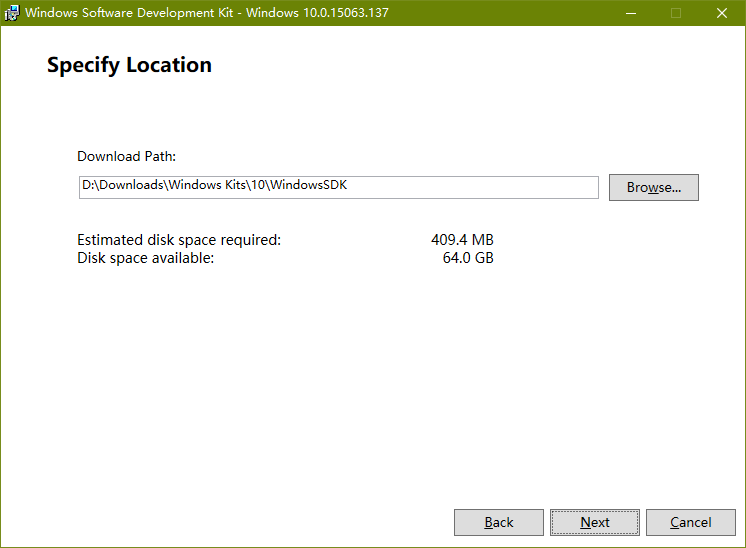
Task: Click the Download Path label
Action: pos(127,157)
